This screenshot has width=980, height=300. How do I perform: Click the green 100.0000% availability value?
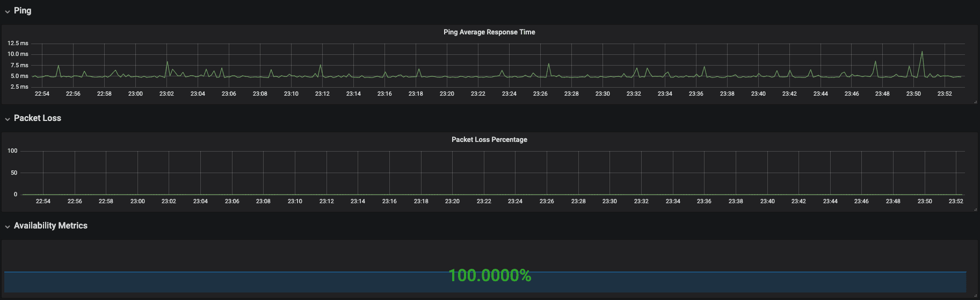point(490,275)
